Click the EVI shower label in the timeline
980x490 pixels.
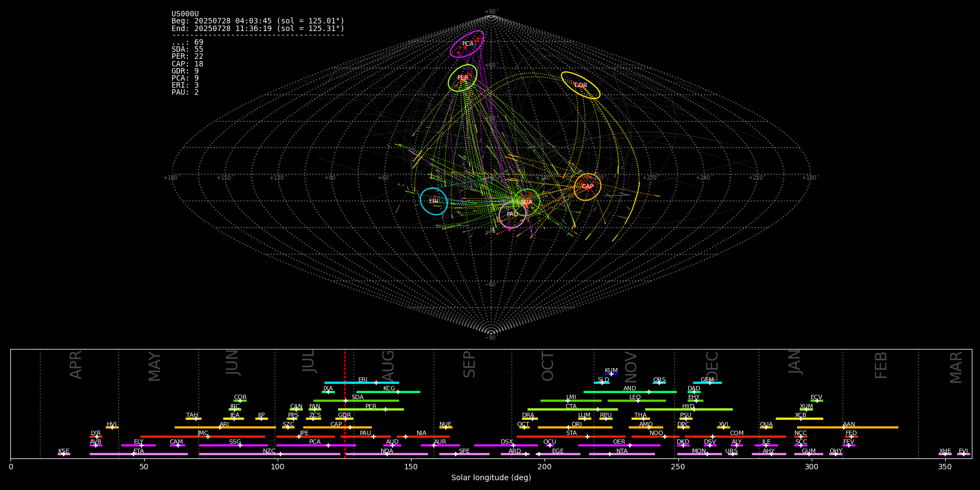click(963, 451)
